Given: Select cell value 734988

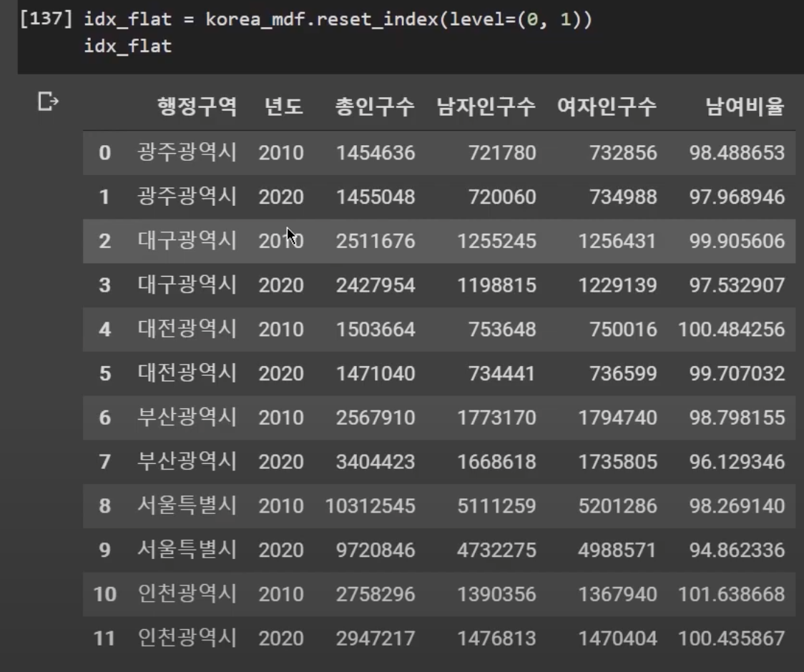Looking at the screenshot, I should pos(622,197).
